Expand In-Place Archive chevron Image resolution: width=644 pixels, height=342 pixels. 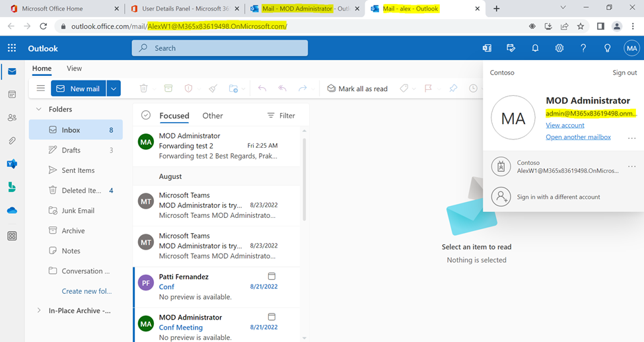pyautogui.click(x=39, y=310)
